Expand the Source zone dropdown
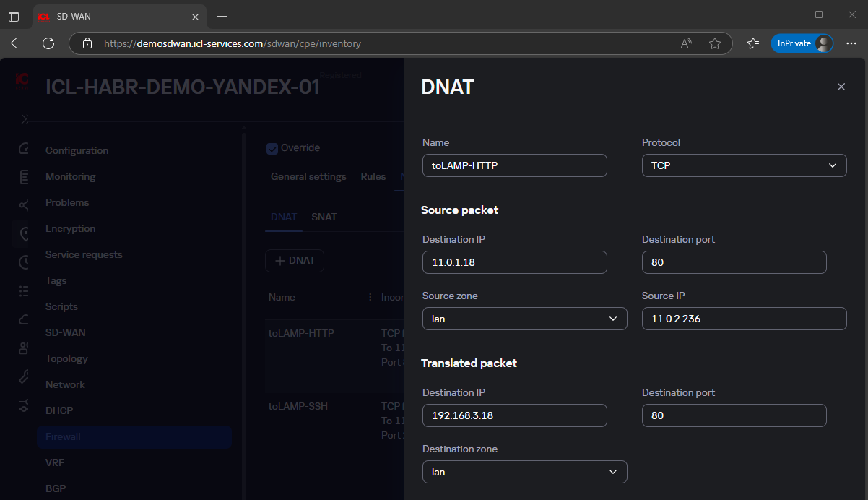This screenshot has width=868, height=500. click(524, 319)
